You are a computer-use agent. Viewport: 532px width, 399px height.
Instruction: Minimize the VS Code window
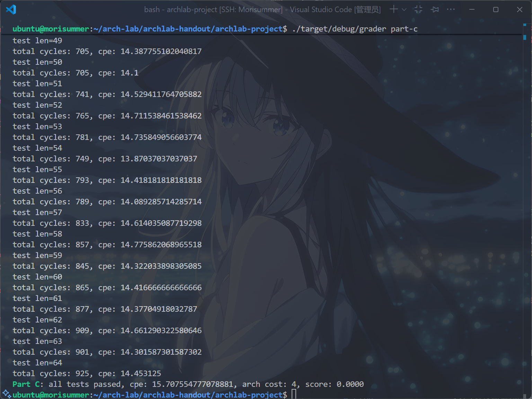click(x=472, y=9)
